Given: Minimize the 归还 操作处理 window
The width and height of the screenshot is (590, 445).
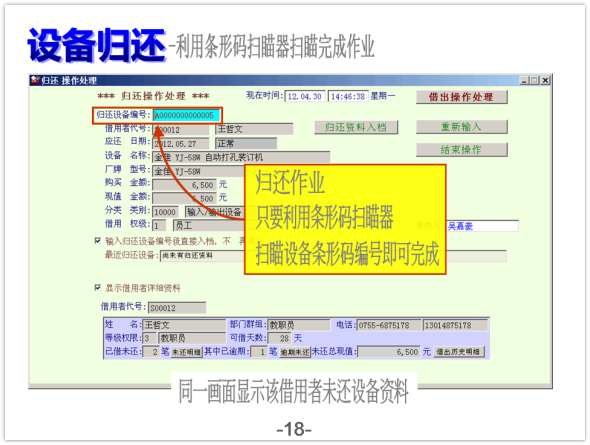Looking at the screenshot, I should (524, 80).
